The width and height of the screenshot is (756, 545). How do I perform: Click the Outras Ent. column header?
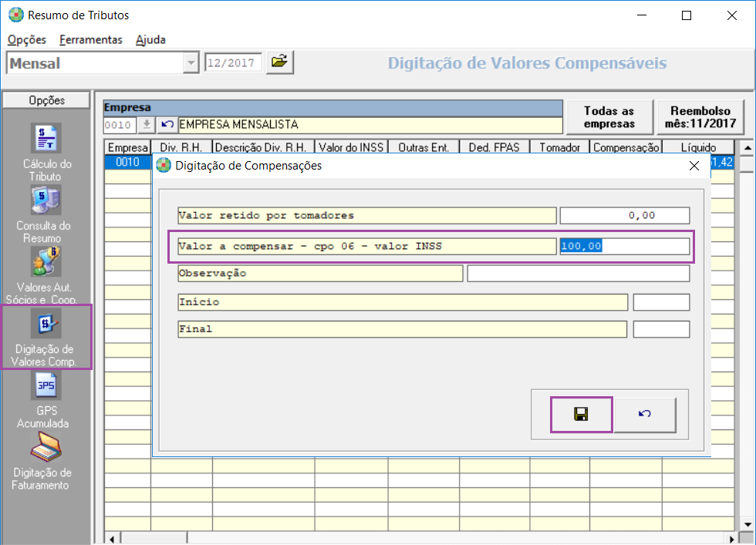pyautogui.click(x=424, y=147)
